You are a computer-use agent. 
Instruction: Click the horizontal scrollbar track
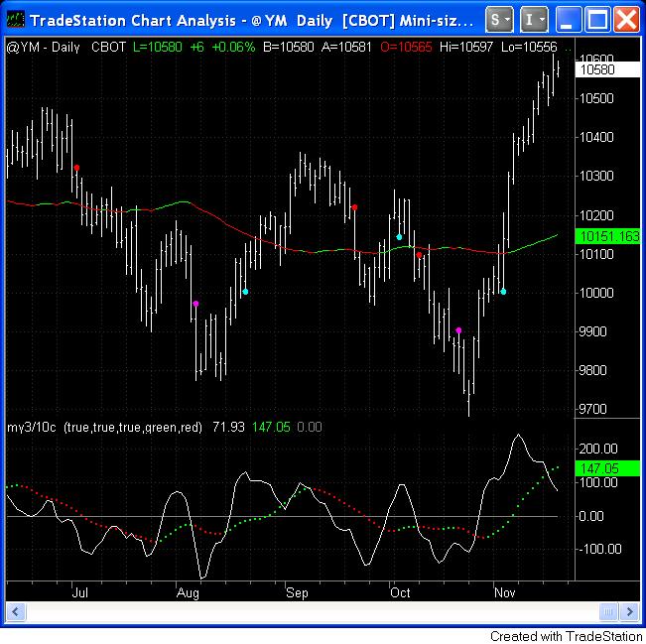(x=312, y=611)
